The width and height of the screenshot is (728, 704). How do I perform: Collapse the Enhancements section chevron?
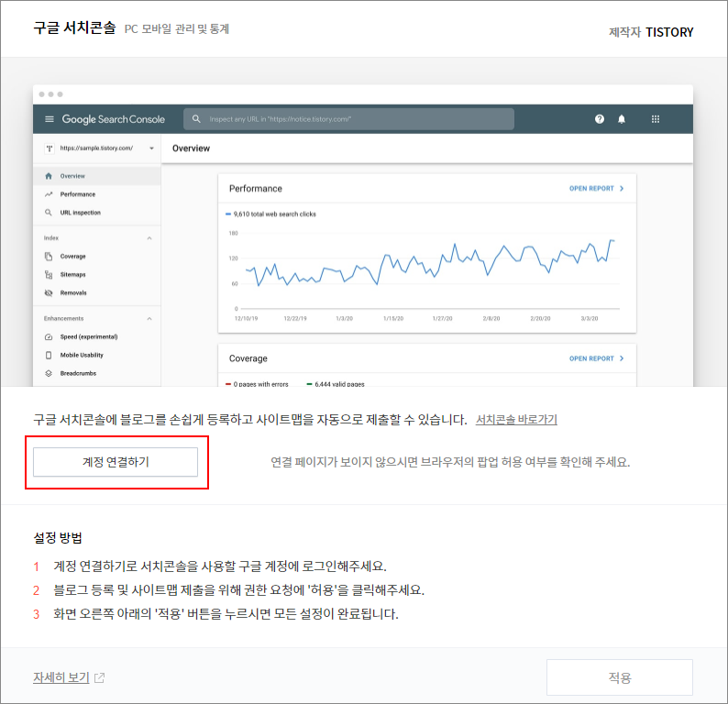[149, 319]
